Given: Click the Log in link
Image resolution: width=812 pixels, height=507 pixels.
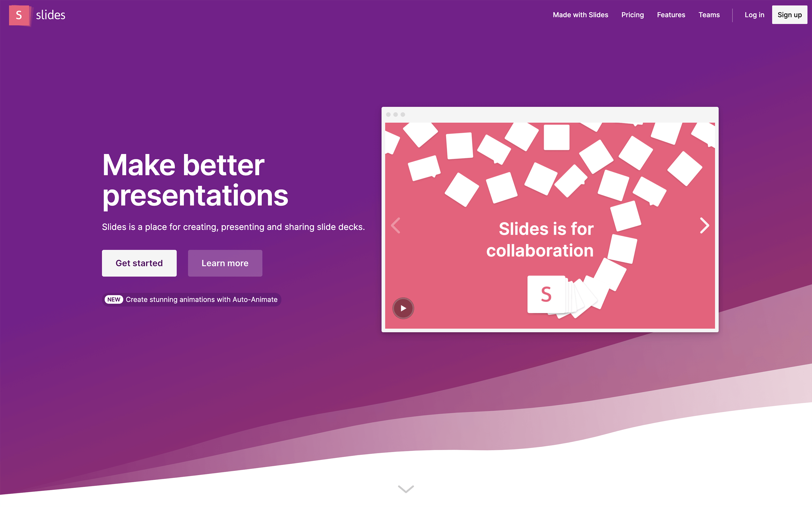Looking at the screenshot, I should 755,15.
